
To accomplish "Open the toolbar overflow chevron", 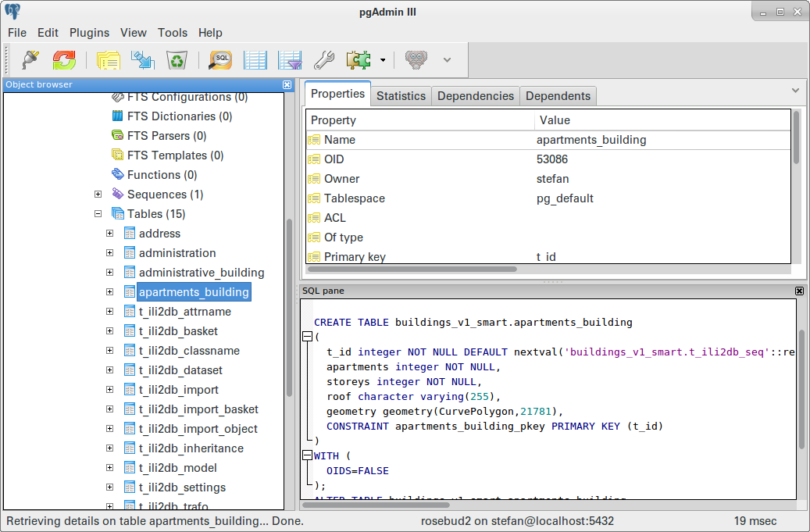I will (x=447, y=60).
